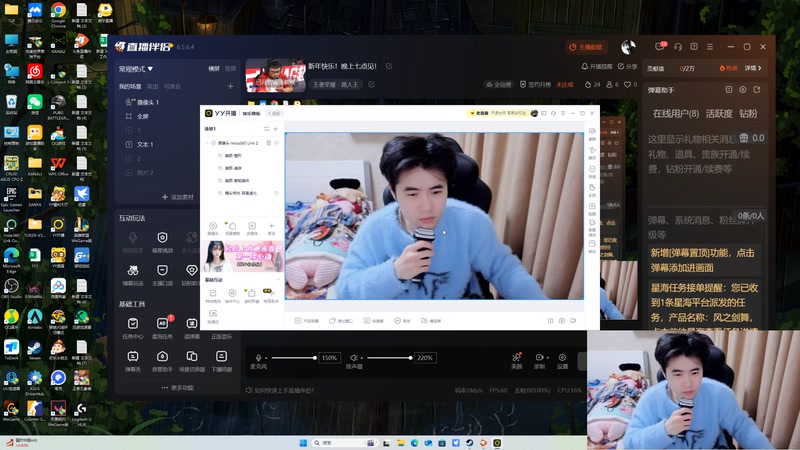Click 开播提醒 bell button
The image size is (800, 450).
point(596,66)
